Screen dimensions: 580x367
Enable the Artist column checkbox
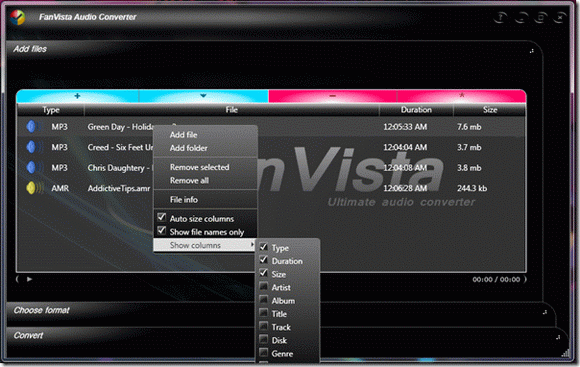[264, 286]
